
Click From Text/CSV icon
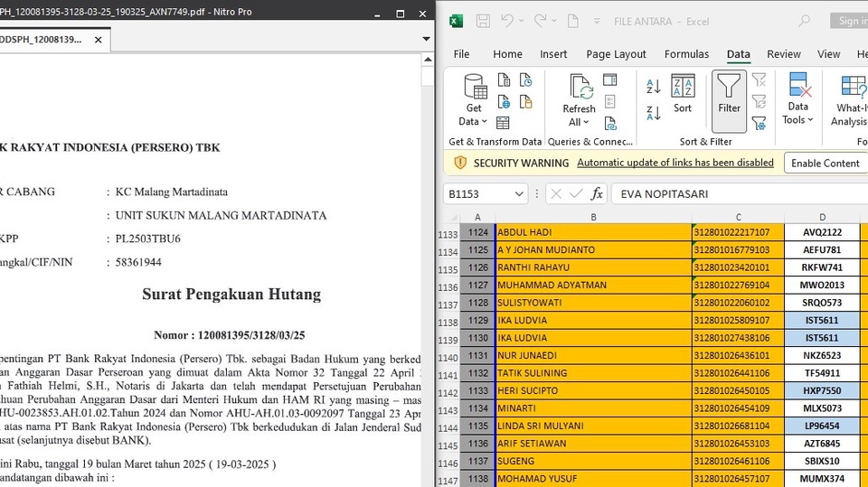point(504,80)
